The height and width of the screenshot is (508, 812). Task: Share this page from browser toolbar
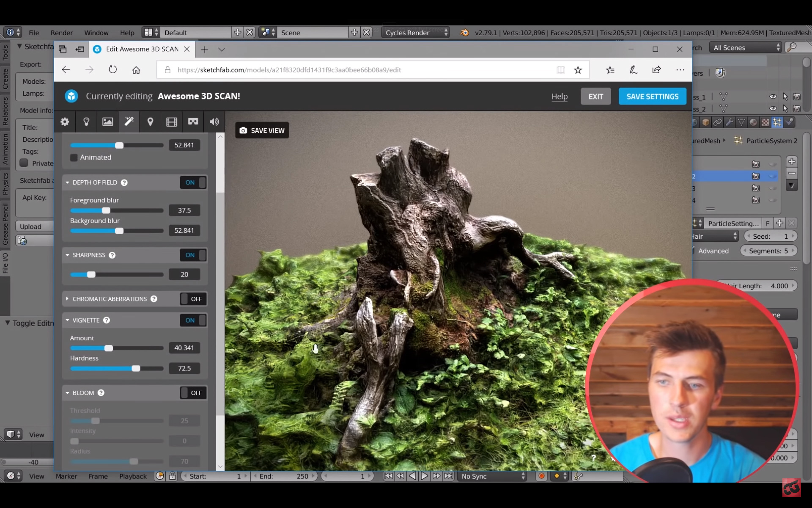(656, 70)
